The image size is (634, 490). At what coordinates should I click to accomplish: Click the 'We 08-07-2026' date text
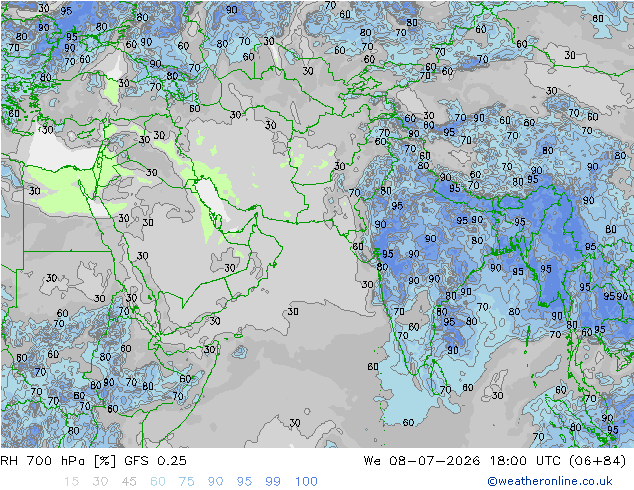coord(422,461)
